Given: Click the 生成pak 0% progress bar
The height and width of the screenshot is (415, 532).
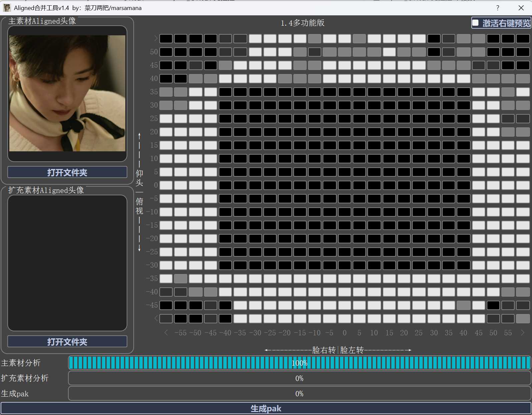Looking at the screenshot, I should click(299, 394).
